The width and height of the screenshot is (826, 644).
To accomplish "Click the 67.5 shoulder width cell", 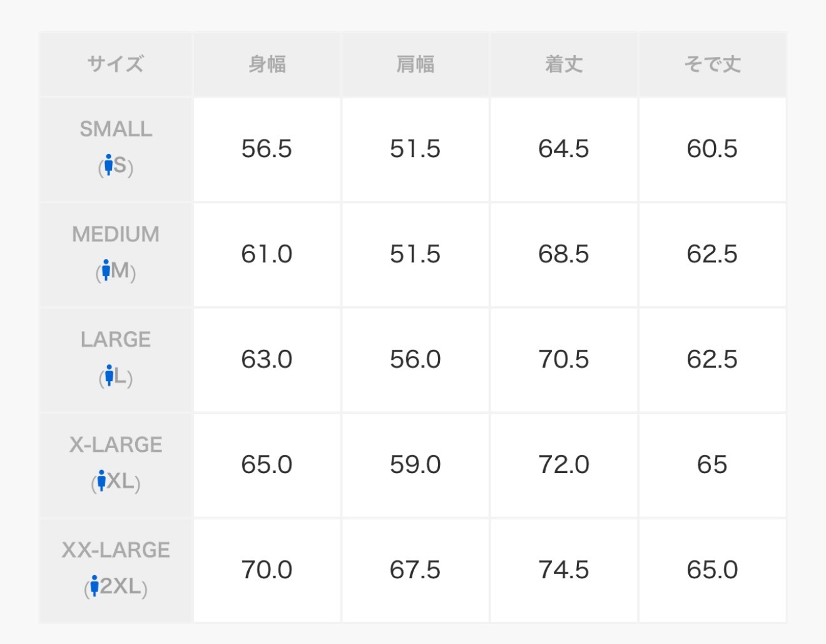I will pyautogui.click(x=416, y=570).
